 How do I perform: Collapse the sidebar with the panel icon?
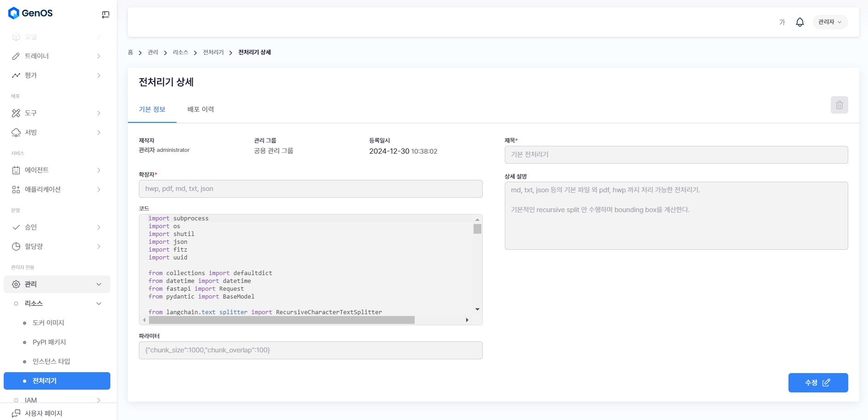pos(105,15)
